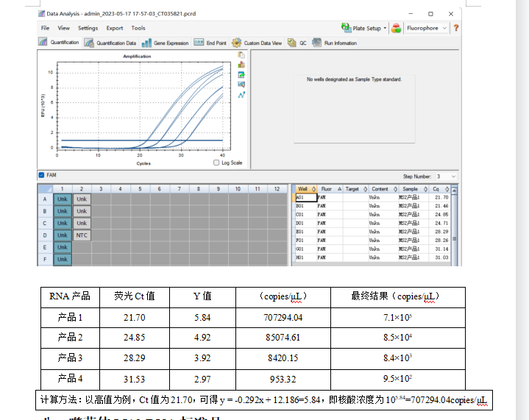
Task: Click Cq value 31.03 in row H01
Action: [441, 257]
